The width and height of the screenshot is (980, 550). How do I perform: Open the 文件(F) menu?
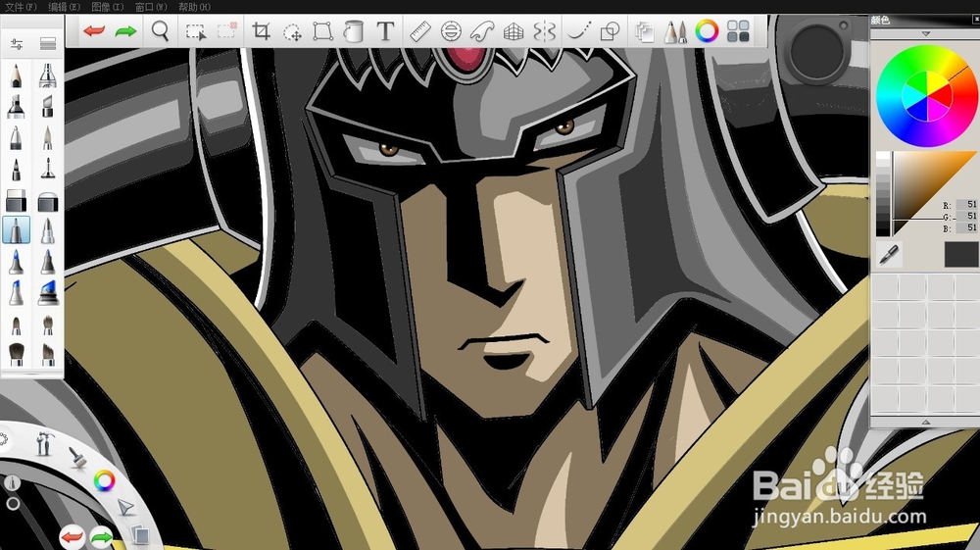tap(21, 7)
